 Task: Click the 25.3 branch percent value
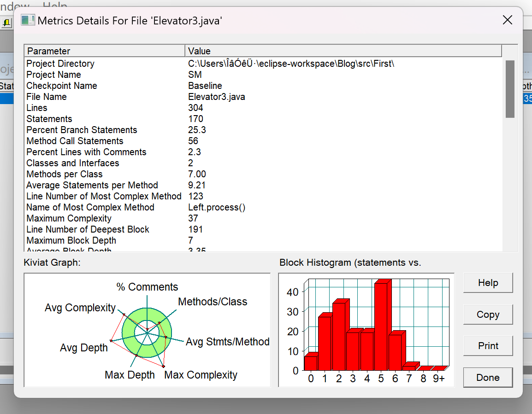(197, 130)
